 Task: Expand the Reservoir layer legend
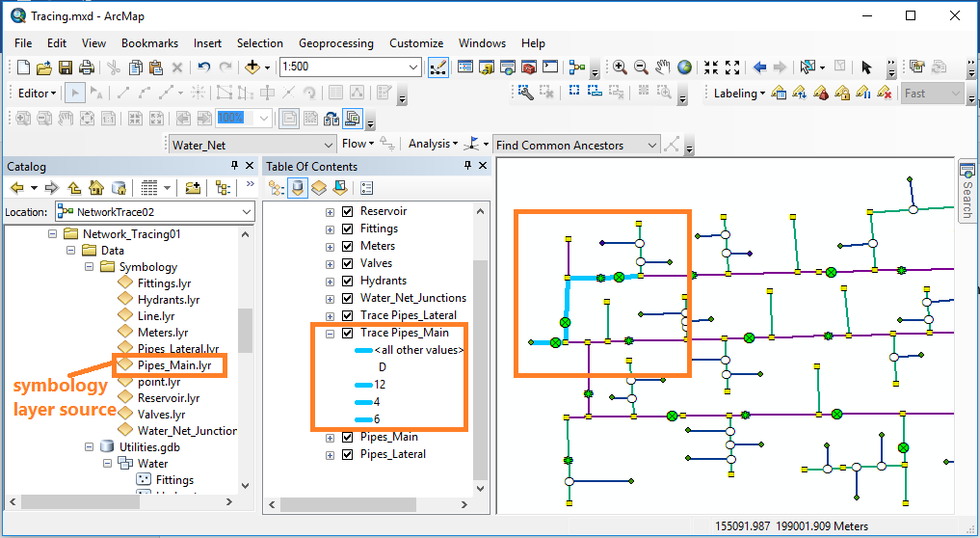click(330, 212)
